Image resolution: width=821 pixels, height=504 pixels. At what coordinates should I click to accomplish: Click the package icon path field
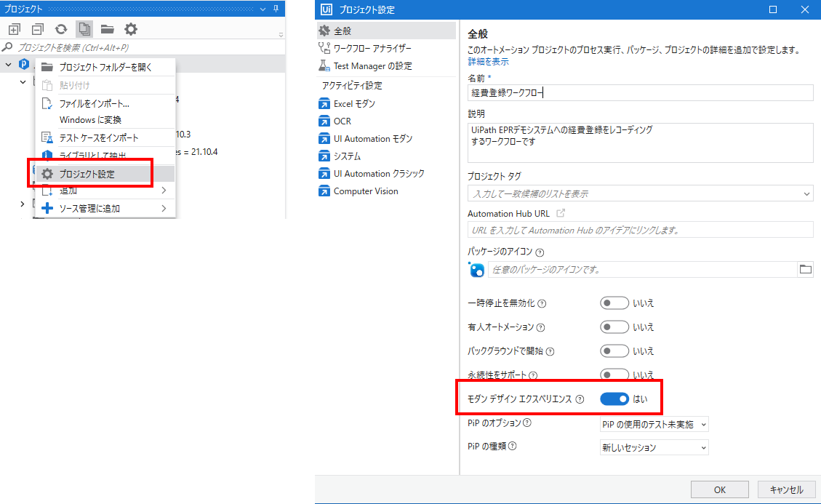(642, 269)
